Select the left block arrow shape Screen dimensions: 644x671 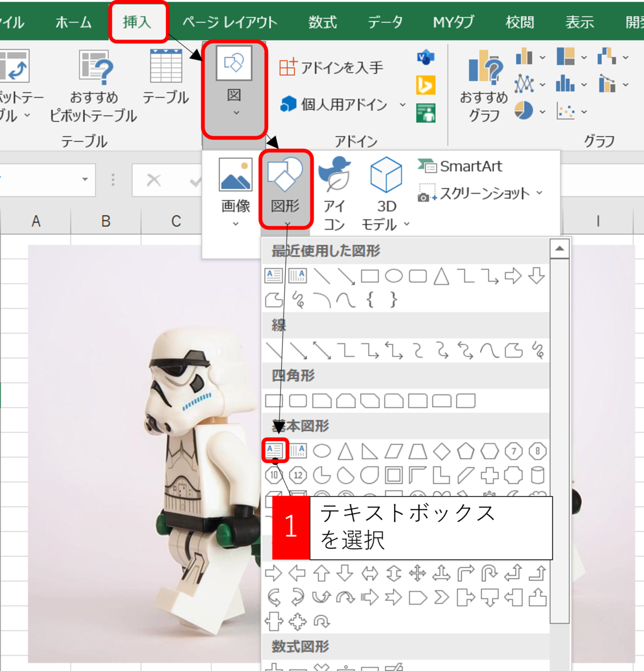point(298,573)
